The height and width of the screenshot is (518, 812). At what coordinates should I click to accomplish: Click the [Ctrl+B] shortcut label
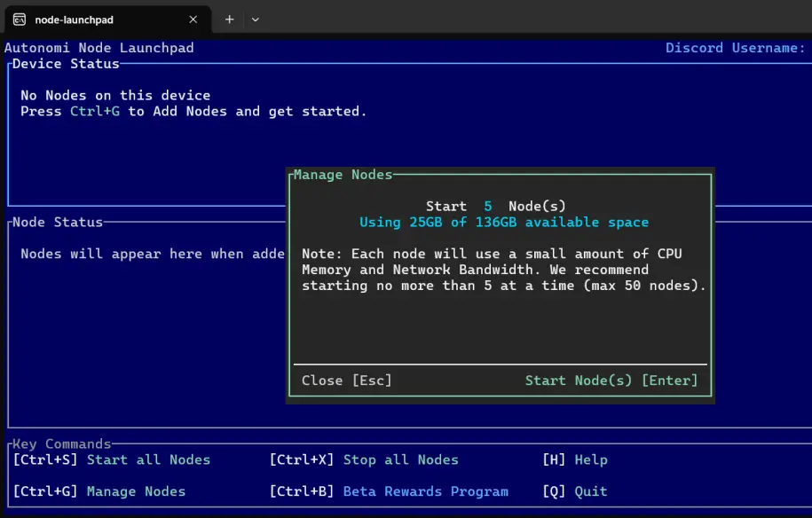point(302,491)
